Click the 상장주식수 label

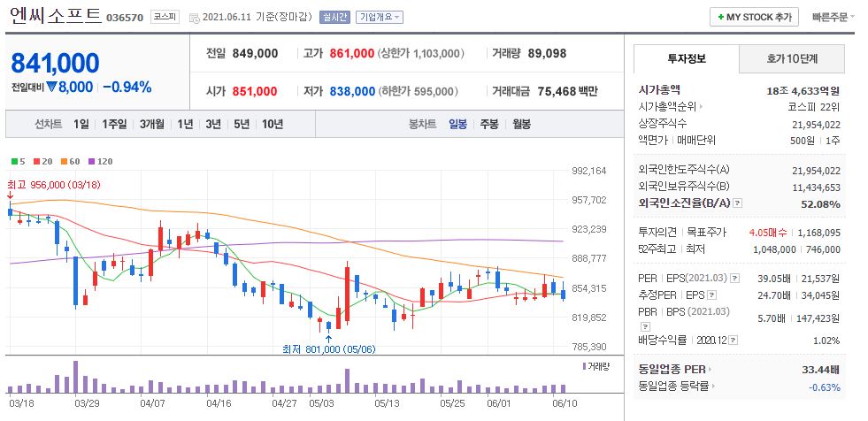[x=662, y=124]
